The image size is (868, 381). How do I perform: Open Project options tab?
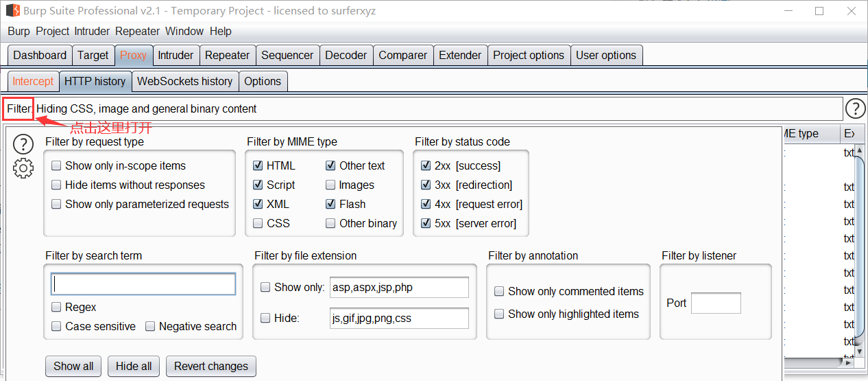coord(529,56)
